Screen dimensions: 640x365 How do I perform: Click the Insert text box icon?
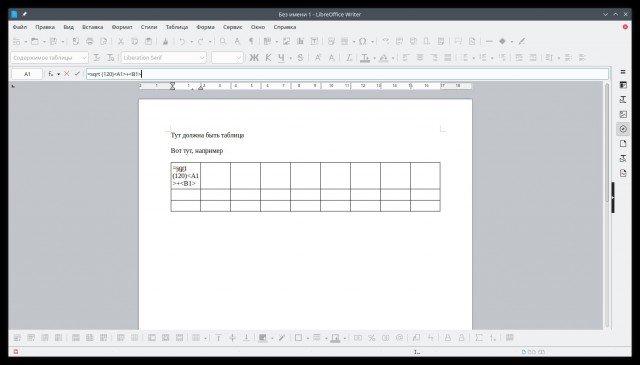pyautogui.click(x=314, y=41)
